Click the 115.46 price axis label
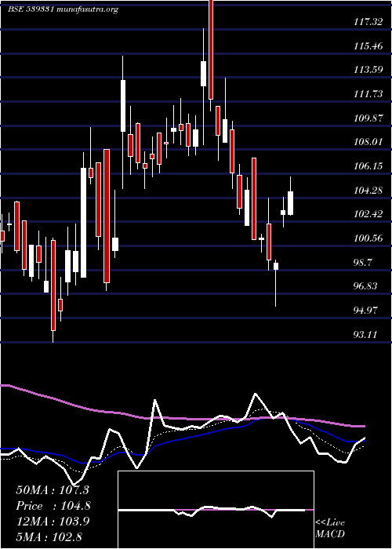392x549 pixels. pos(368,45)
